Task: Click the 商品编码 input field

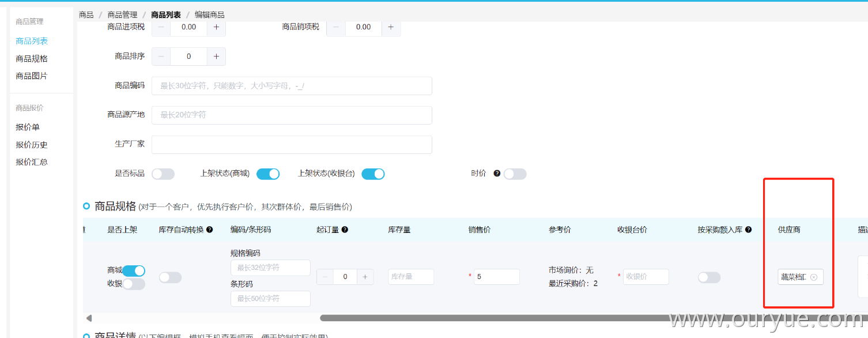Action: (292, 86)
